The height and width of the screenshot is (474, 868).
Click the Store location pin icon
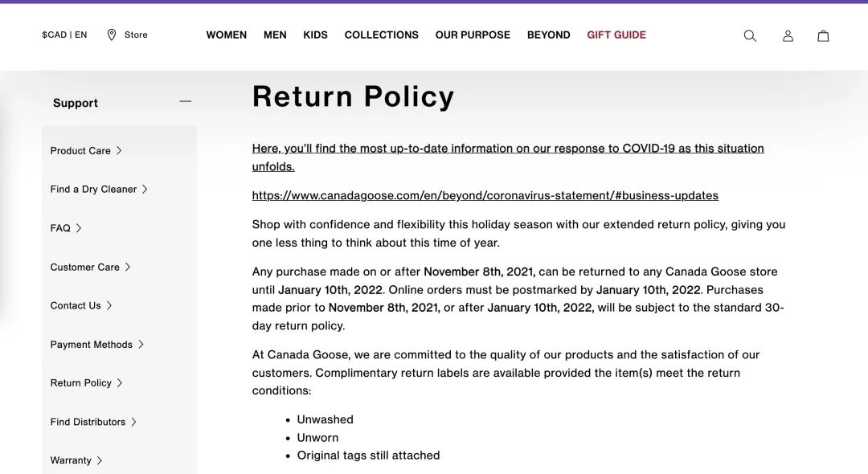112,35
